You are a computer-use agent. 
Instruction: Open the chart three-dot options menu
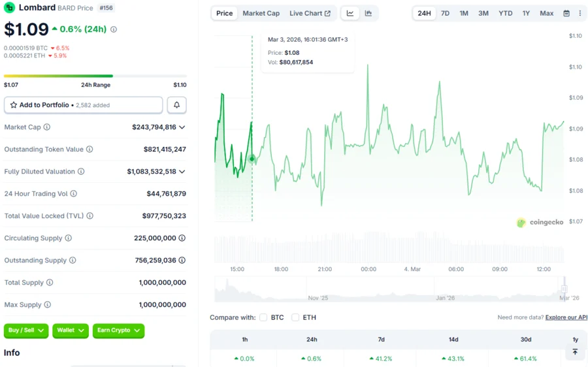point(580,13)
